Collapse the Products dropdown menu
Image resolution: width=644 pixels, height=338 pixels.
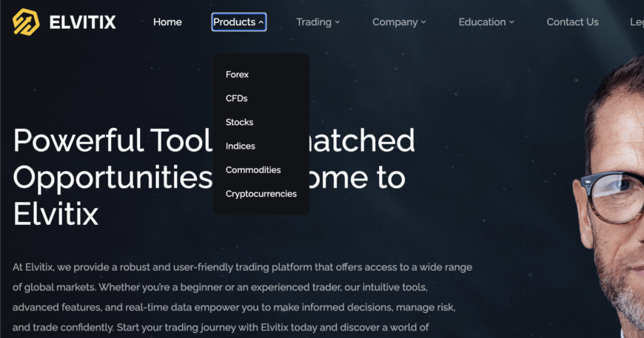[238, 22]
